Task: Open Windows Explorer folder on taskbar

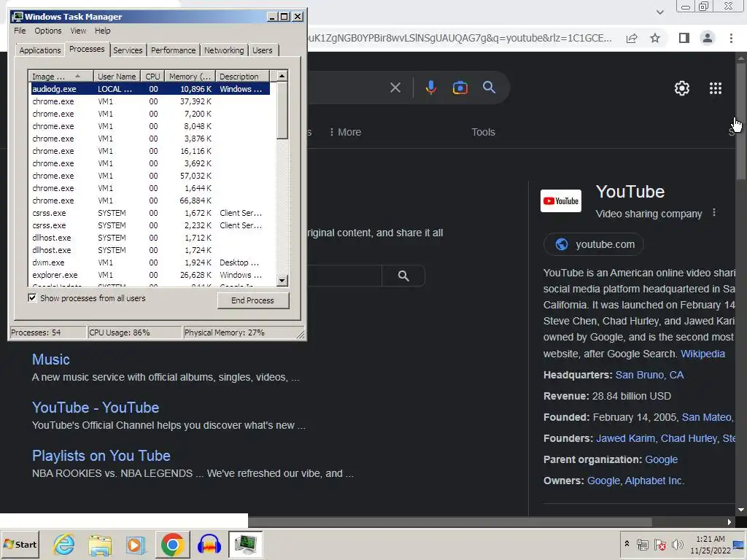Action: click(x=100, y=544)
